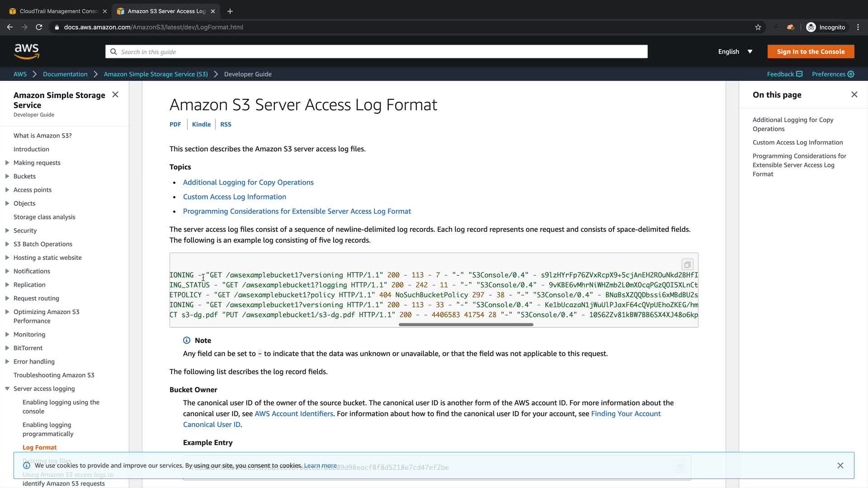The width and height of the screenshot is (868, 488).
Task: Bookmark this page with star icon
Action: tap(758, 27)
